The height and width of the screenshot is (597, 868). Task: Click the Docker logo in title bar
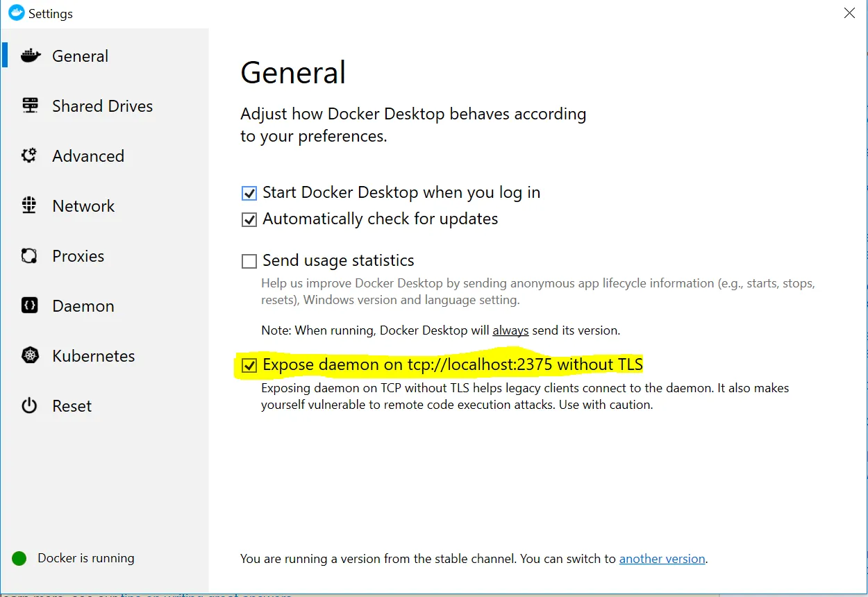[16, 12]
